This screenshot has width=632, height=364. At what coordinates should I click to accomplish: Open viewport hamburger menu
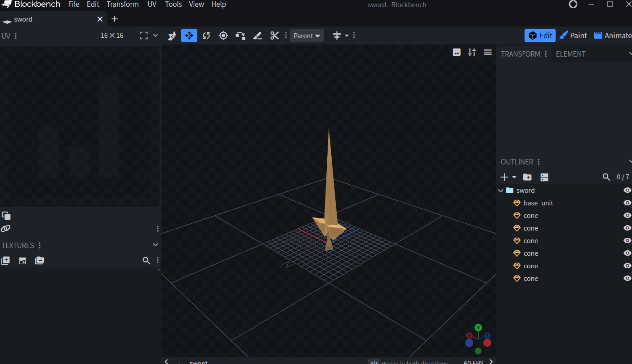[488, 52]
